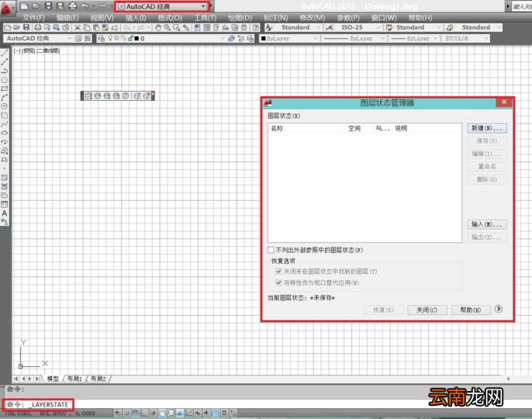Toggle Ortho mode in status bar
The height and width of the screenshot is (419, 532).
click(144, 414)
